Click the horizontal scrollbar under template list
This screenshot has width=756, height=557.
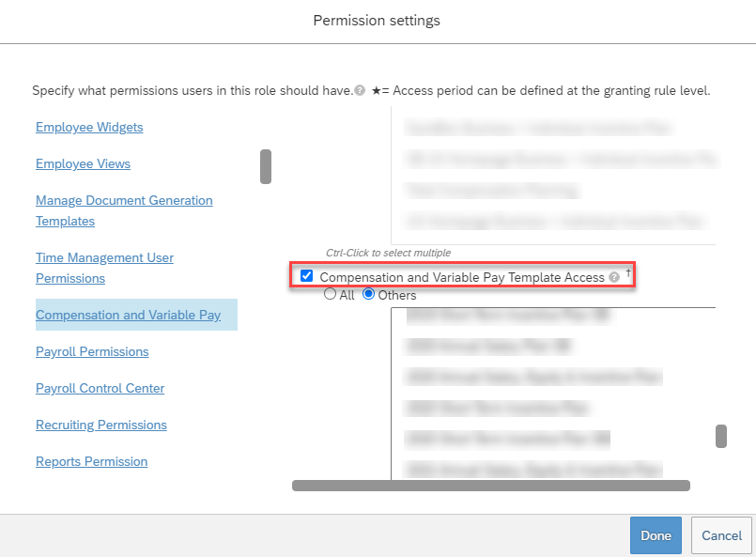pyautogui.click(x=491, y=486)
